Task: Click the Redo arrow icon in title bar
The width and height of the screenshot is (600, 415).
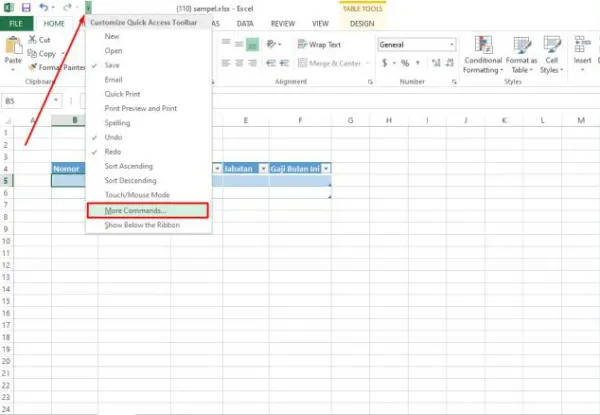Action: coord(67,7)
